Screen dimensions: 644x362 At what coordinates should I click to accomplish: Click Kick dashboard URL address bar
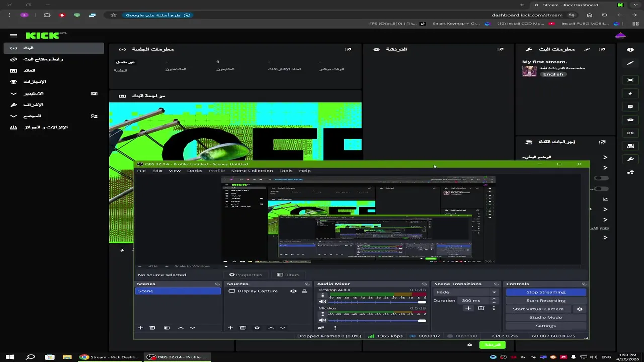[x=527, y=15]
